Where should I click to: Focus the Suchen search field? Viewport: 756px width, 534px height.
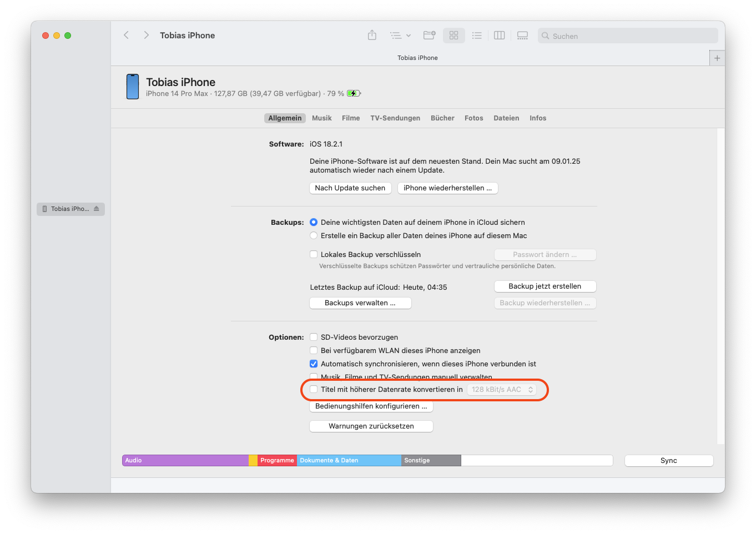pyautogui.click(x=628, y=36)
